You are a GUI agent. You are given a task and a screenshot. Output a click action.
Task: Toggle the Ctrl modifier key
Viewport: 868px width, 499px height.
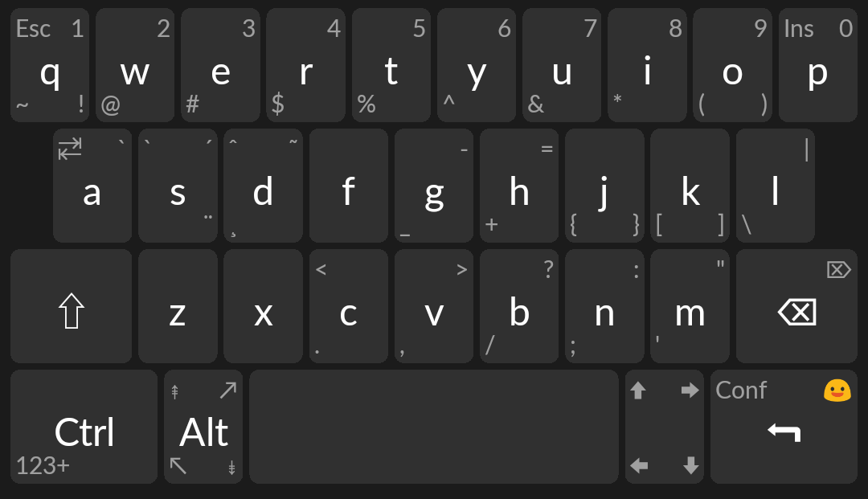(x=84, y=427)
